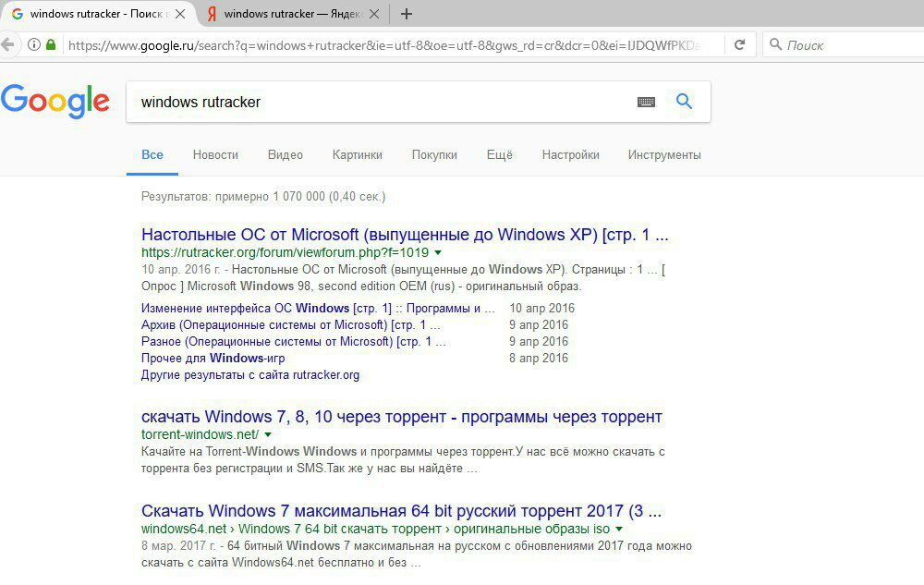Open the 'Видео' search tab
Screen dimensions: 924x585
coord(286,155)
